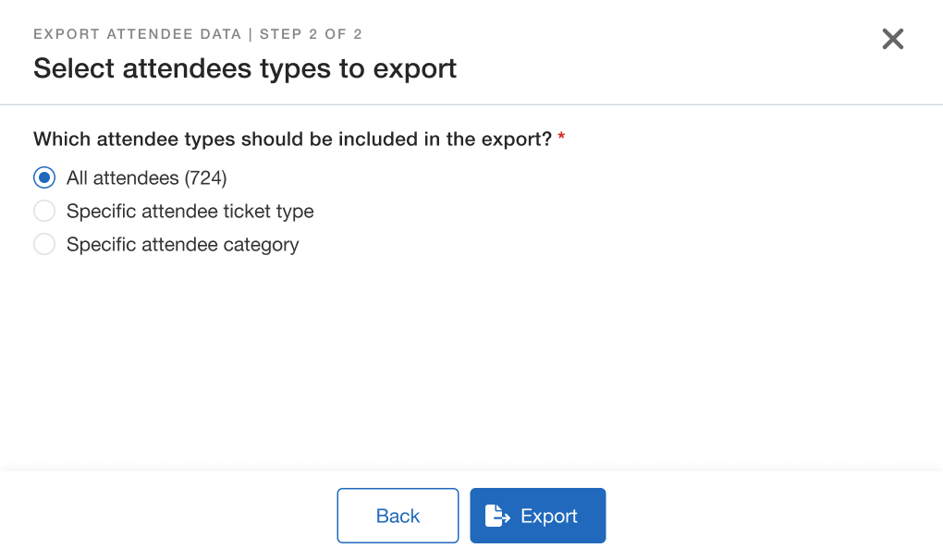
Task: Pick the Specific attendee category radio
Action: coord(44,245)
